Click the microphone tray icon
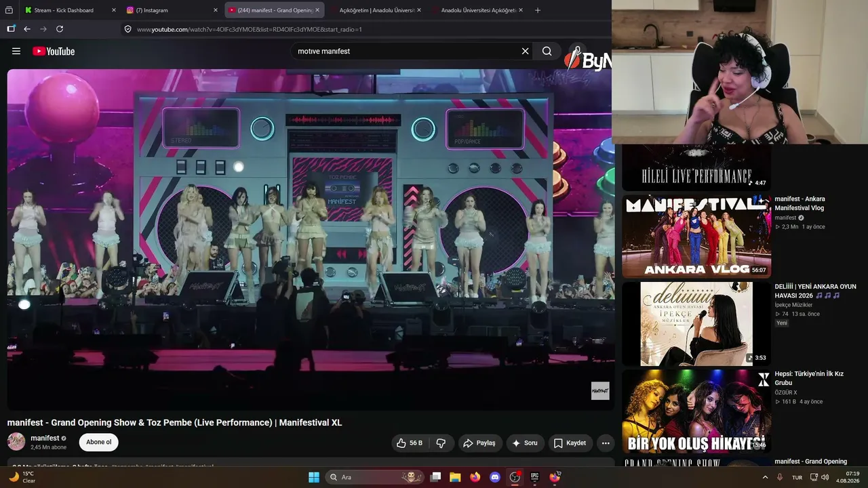The height and width of the screenshot is (488, 868). (x=780, y=477)
